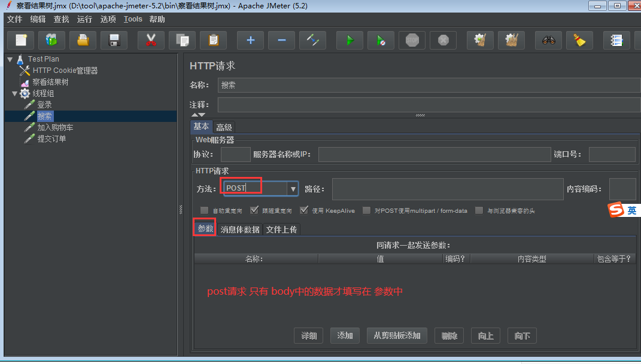
Task: Click Start no pauses icon
Action: coord(381,40)
